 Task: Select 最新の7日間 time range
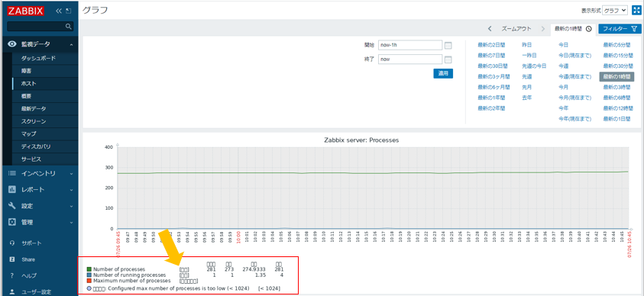coord(491,55)
